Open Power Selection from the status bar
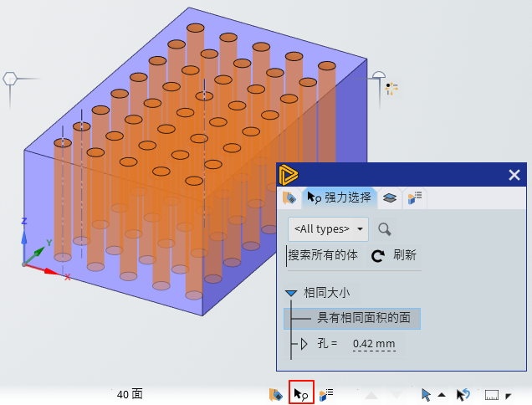532x405 pixels. point(301,394)
